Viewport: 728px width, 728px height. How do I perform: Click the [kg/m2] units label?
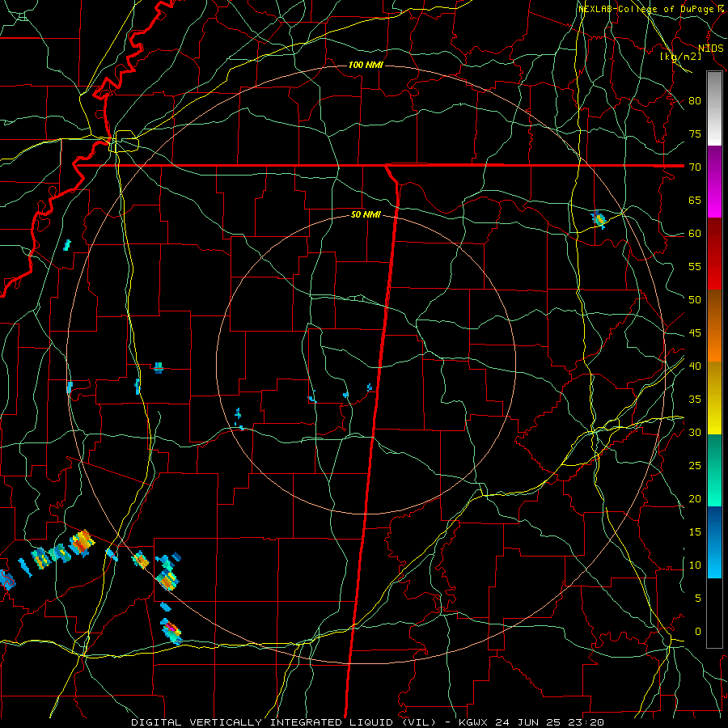680,57
